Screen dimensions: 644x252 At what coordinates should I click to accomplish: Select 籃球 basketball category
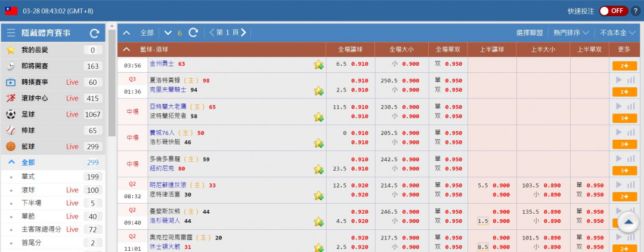[x=52, y=146]
